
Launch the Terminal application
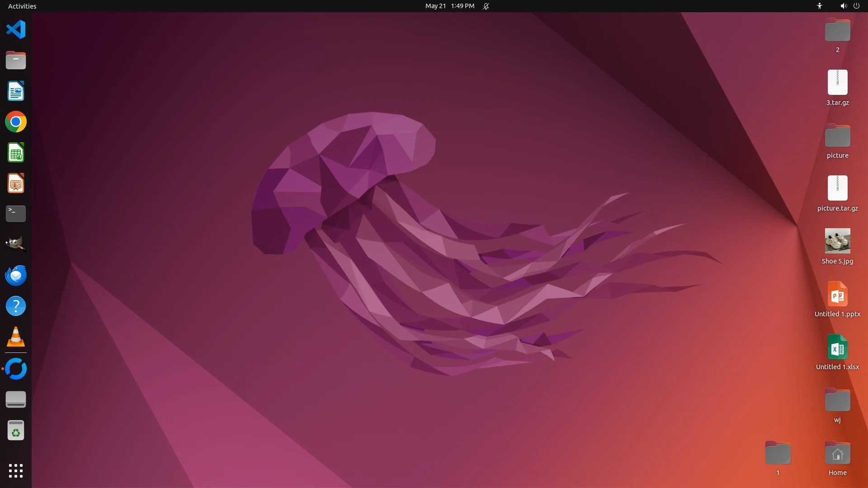(x=16, y=214)
